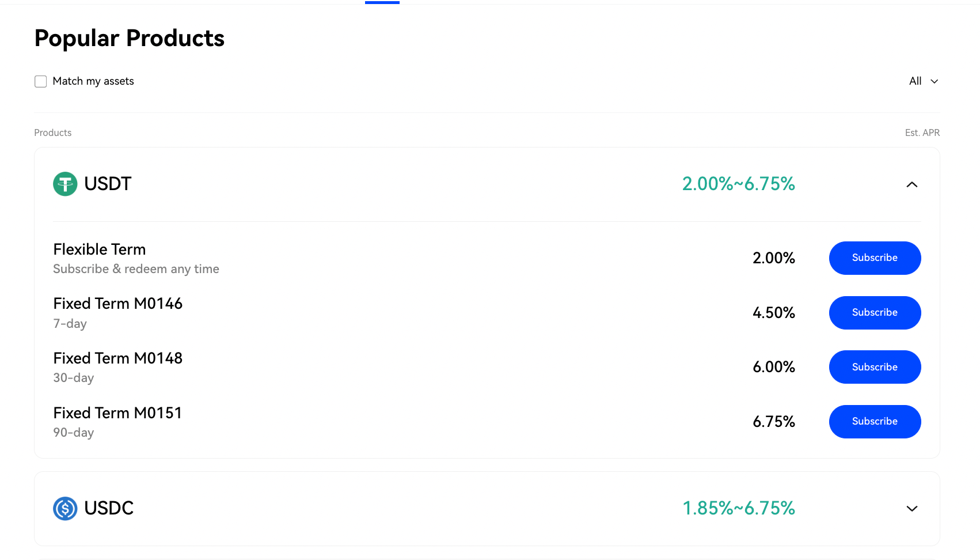Screen dimensions: 980x560
Task: Subscribe to Fixed Term M0146 7-day
Action: click(875, 313)
